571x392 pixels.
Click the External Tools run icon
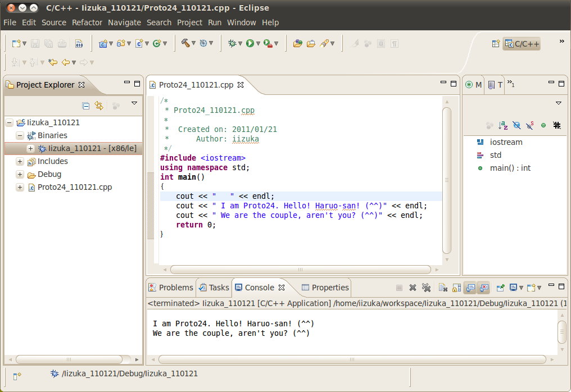(x=268, y=44)
